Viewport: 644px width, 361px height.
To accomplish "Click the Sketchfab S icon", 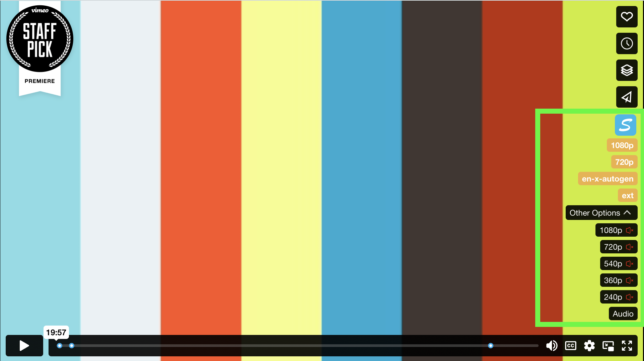I will 625,125.
